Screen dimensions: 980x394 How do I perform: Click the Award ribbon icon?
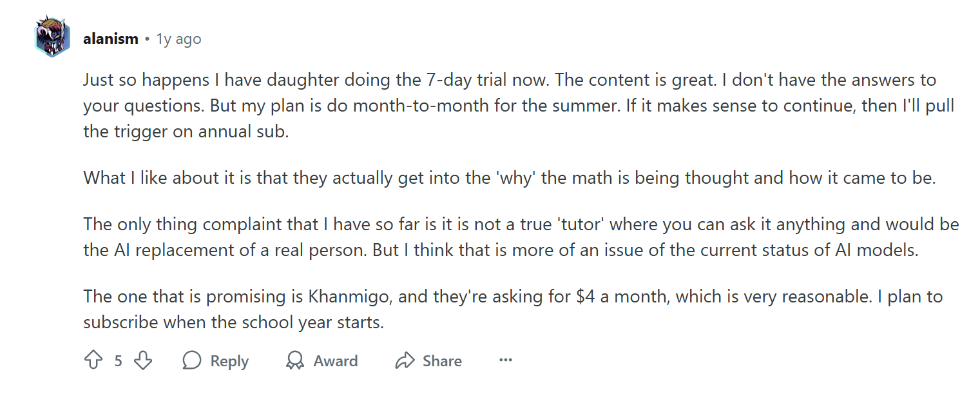pos(295,360)
